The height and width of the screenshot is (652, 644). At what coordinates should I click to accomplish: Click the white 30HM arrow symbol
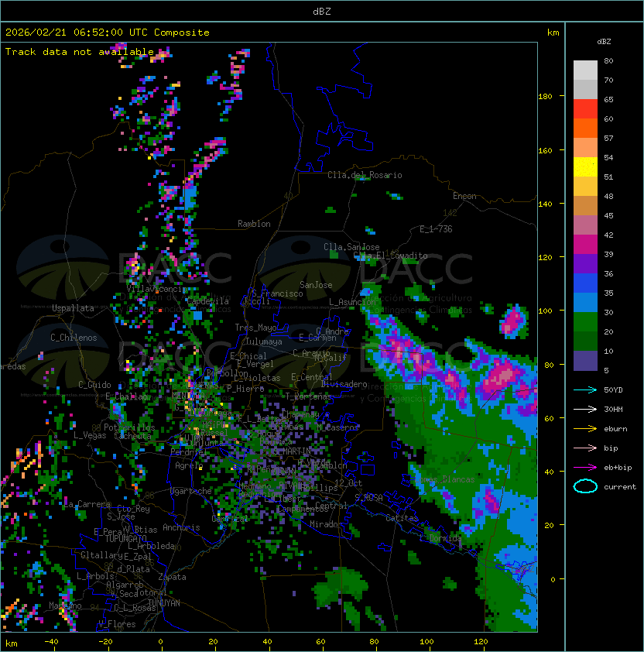[x=585, y=409]
